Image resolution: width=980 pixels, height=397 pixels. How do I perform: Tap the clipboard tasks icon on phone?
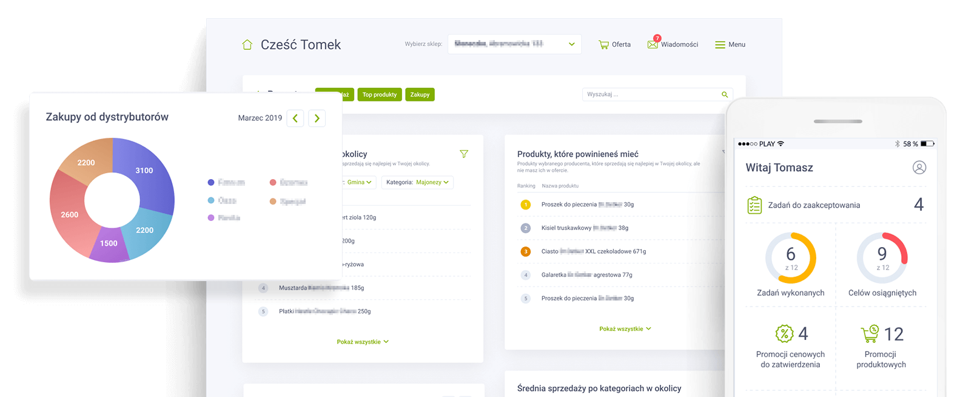click(x=754, y=205)
